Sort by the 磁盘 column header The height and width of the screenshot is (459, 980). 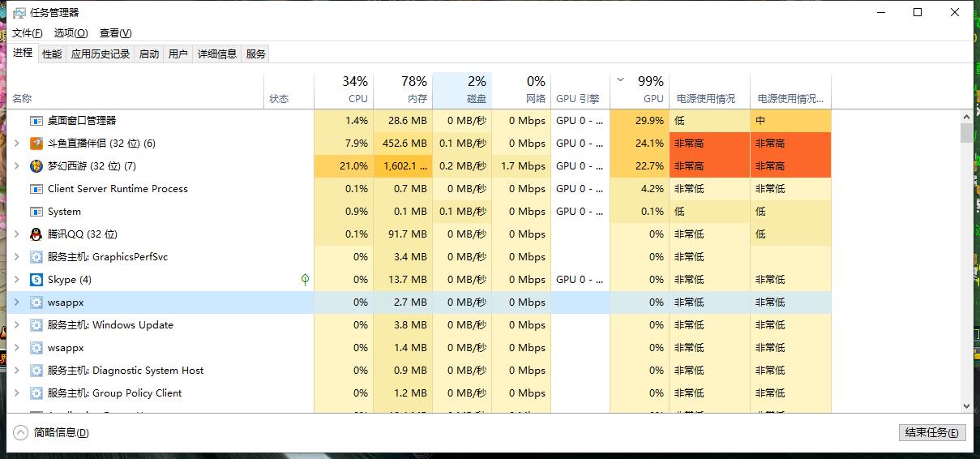(x=462, y=91)
